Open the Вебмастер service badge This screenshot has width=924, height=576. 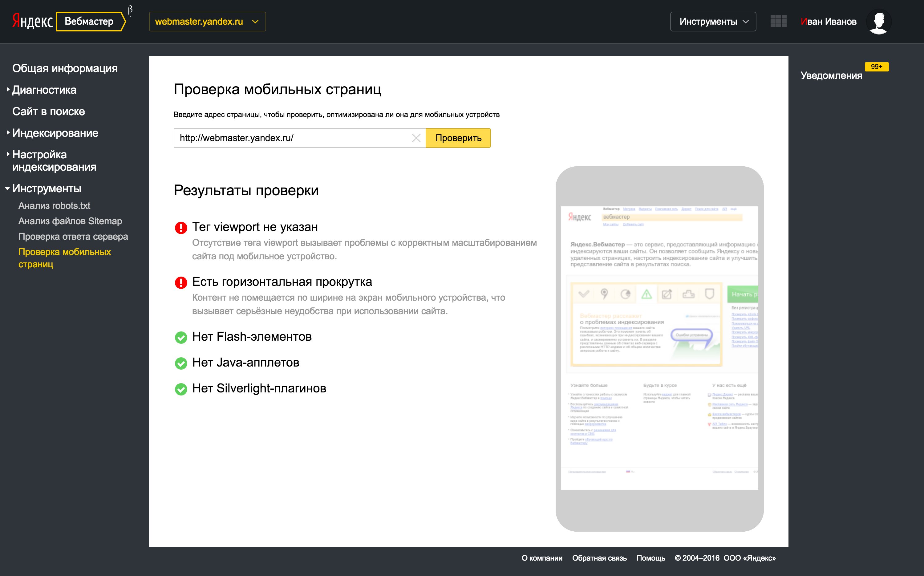click(91, 21)
